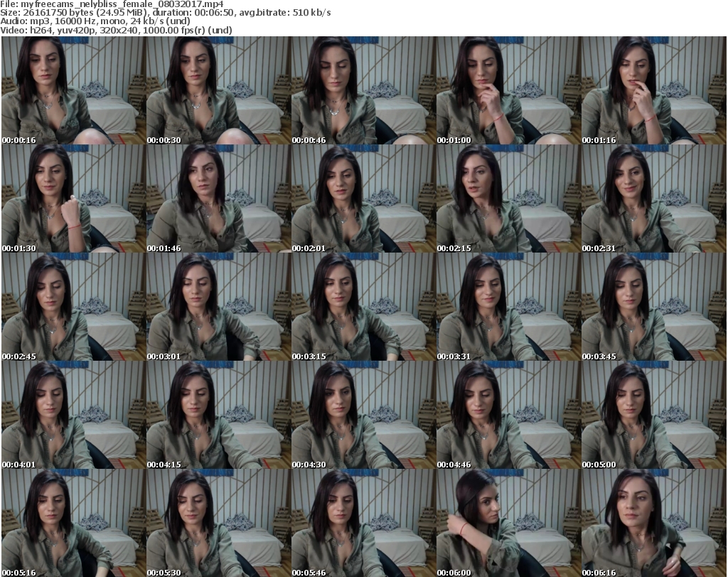
Task: Pick the preview frame at 00:03:31
Action: pyautogui.click(x=508, y=307)
